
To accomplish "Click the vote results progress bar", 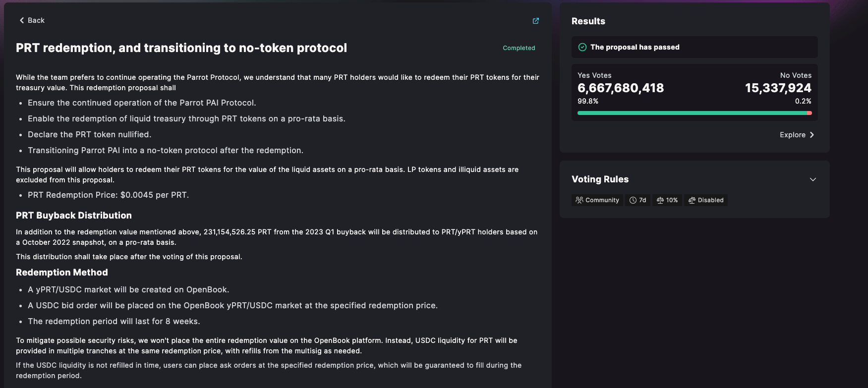I will click(x=694, y=113).
